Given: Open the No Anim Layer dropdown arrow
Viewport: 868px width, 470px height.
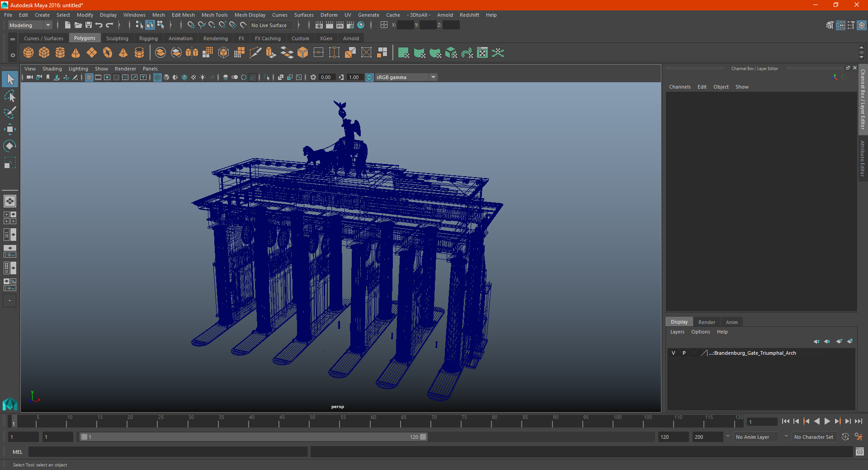Looking at the screenshot, I should [x=728, y=437].
